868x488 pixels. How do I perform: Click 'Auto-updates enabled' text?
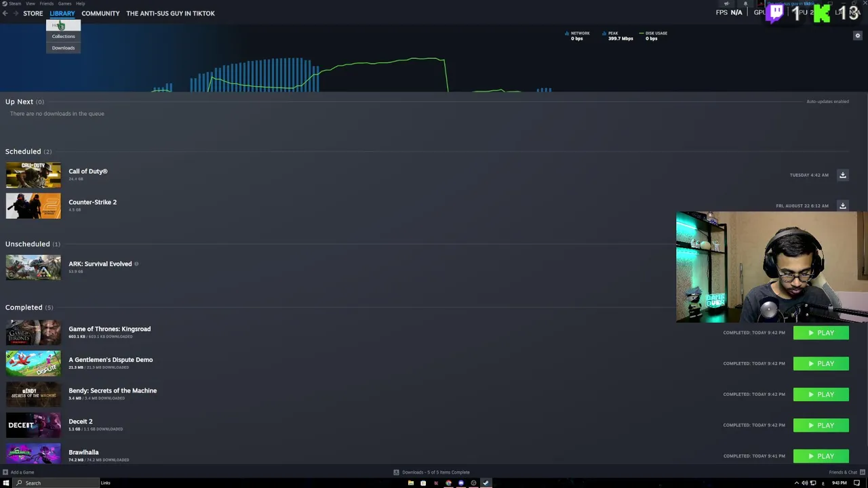point(827,102)
